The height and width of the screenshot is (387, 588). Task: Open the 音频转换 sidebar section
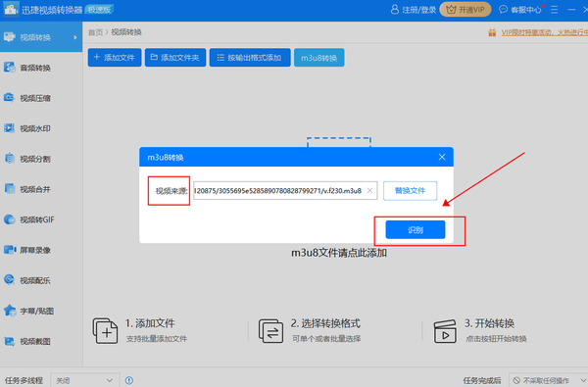[x=41, y=68]
